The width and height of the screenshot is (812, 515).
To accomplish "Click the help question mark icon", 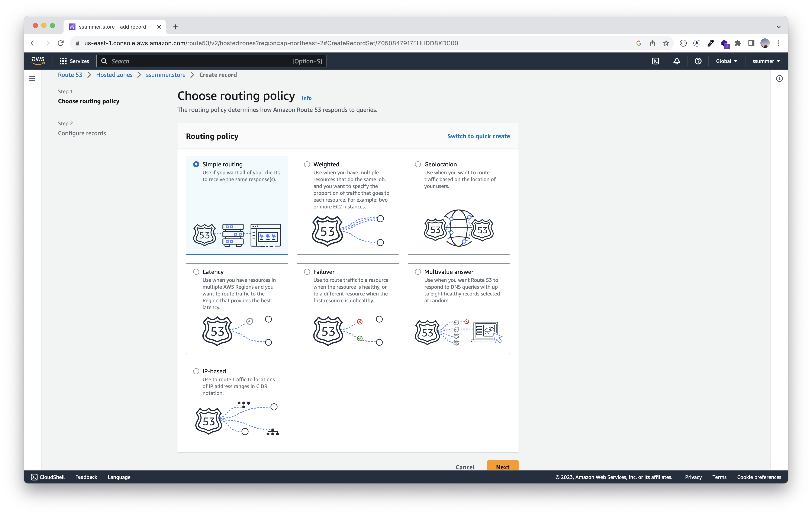I will tap(698, 61).
